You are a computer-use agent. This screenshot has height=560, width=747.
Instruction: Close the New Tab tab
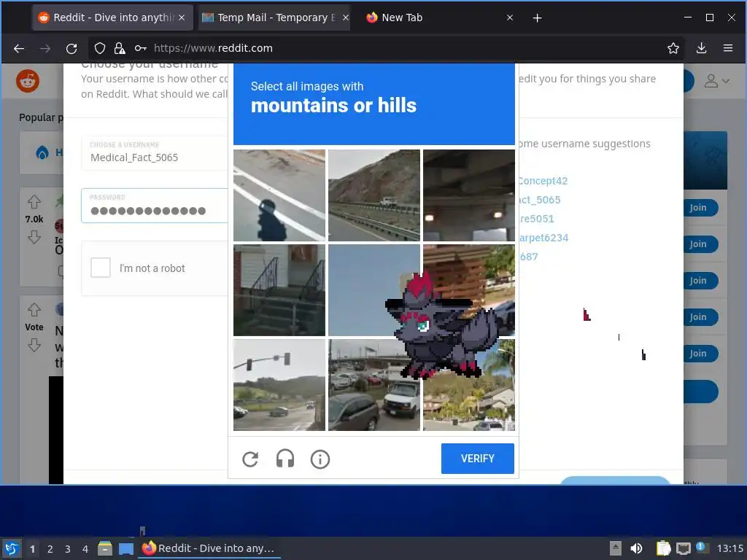pyautogui.click(x=510, y=17)
